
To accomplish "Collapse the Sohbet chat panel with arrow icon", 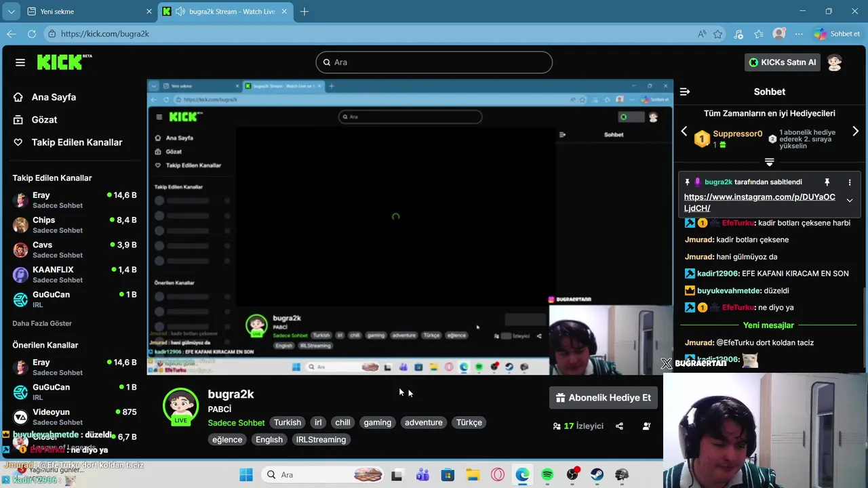I will 685,91.
